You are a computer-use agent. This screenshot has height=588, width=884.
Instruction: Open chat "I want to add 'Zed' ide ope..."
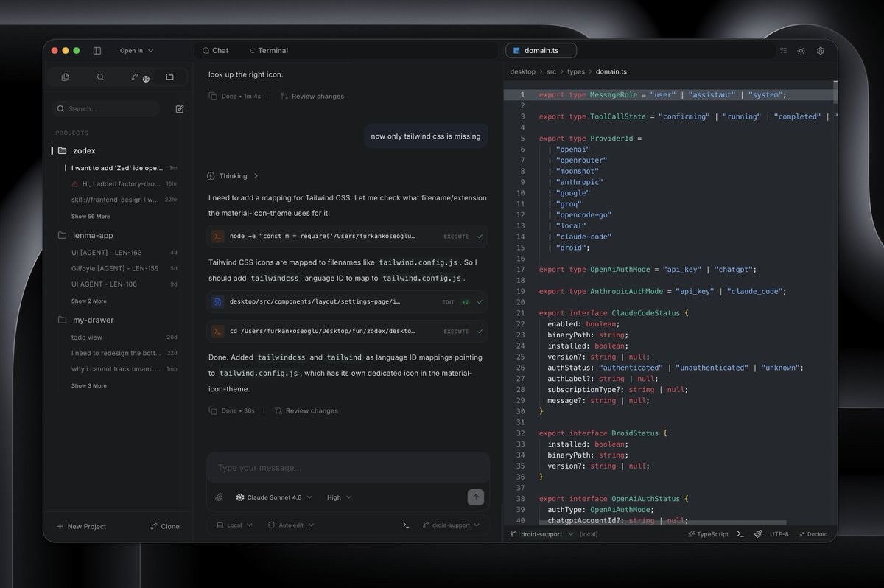click(118, 168)
